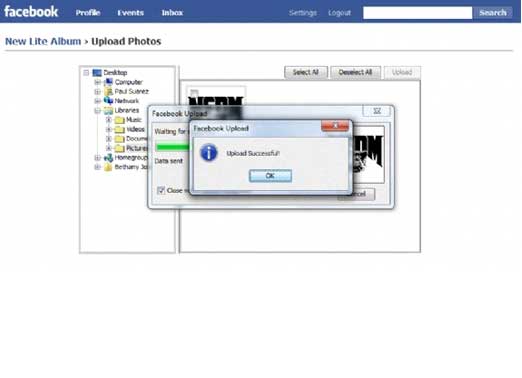Toggle the Close checkbox in upload dialog

(x=161, y=190)
